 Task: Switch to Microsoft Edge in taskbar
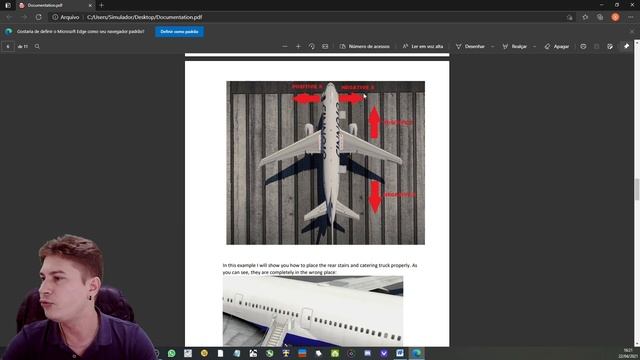(x=416, y=353)
